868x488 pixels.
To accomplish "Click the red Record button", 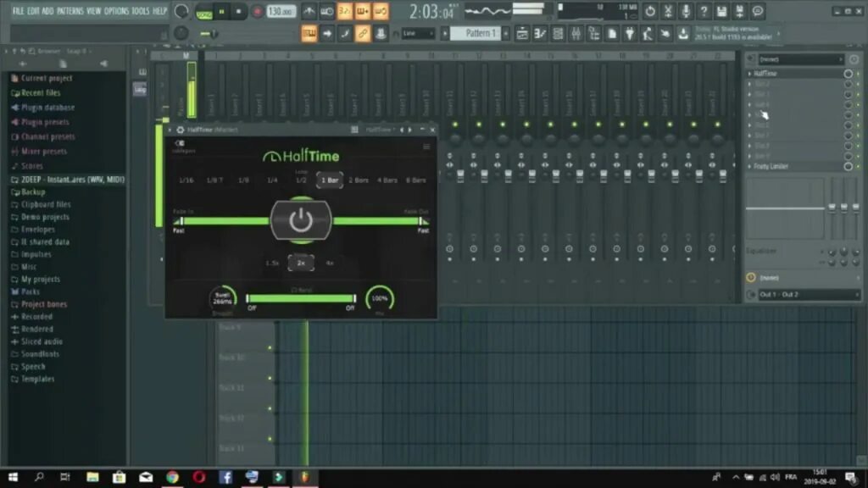I will (x=257, y=11).
